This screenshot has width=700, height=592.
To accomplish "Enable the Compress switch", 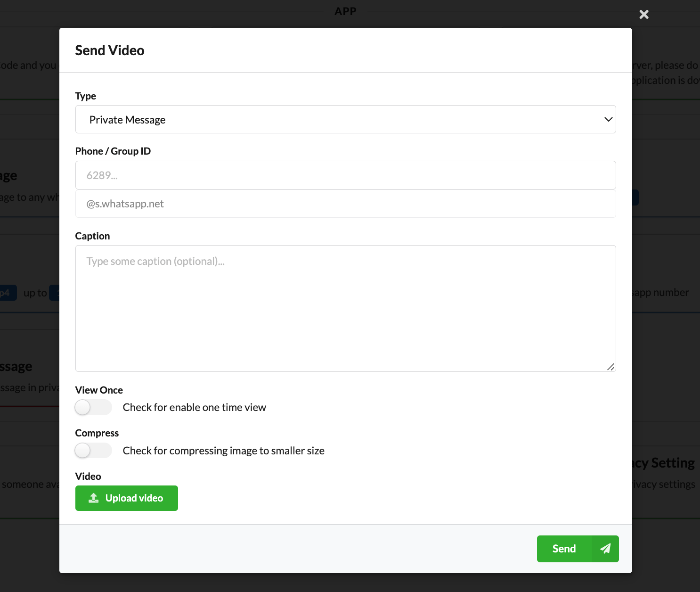I will [93, 451].
